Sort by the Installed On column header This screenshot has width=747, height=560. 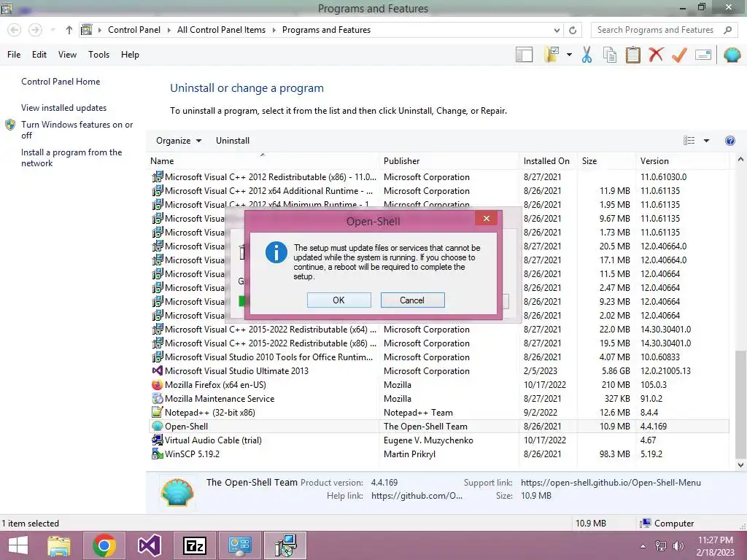tap(547, 161)
